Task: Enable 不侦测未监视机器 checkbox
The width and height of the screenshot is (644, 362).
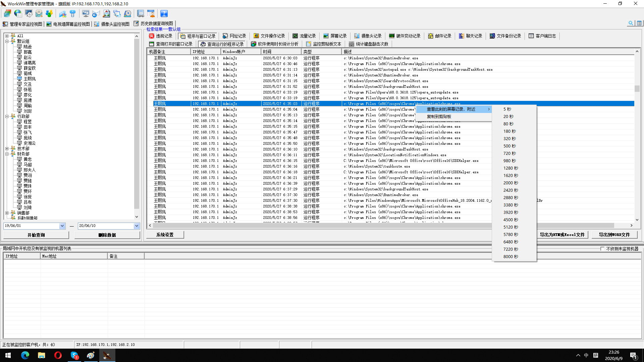Action: (x=602, y=249)
